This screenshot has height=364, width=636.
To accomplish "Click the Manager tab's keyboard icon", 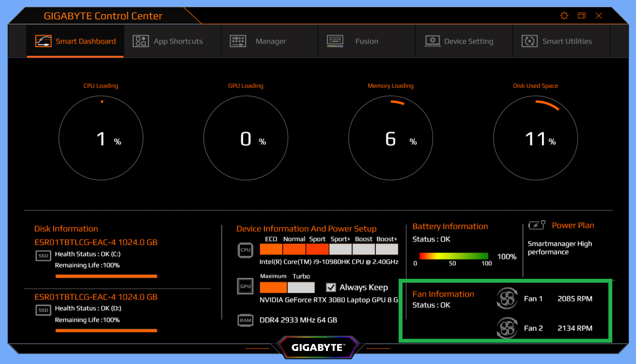I will click(238, 41).
